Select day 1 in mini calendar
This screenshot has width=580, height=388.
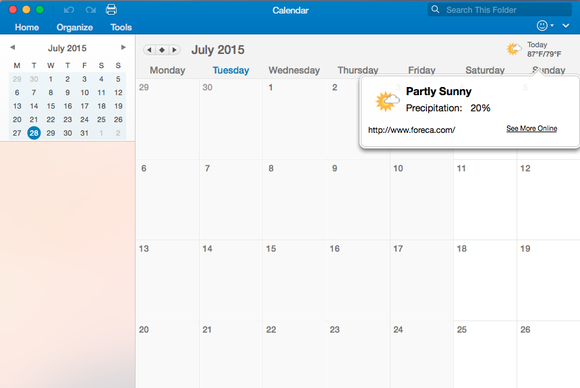pos(51,79)
